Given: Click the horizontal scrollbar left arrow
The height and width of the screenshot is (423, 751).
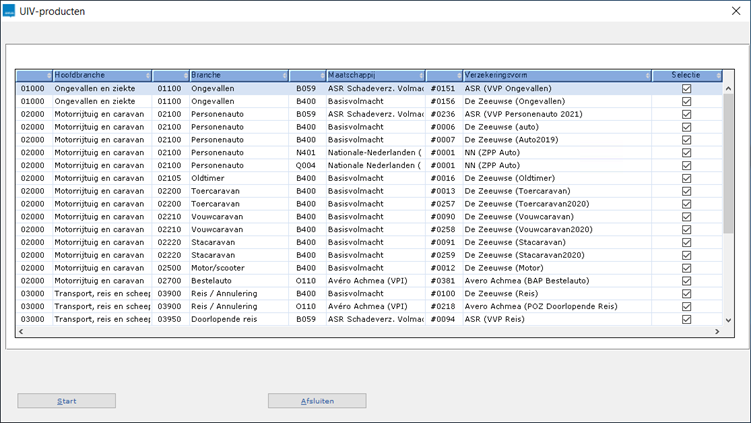Looking at the screenshot, I should coord(22,332).
